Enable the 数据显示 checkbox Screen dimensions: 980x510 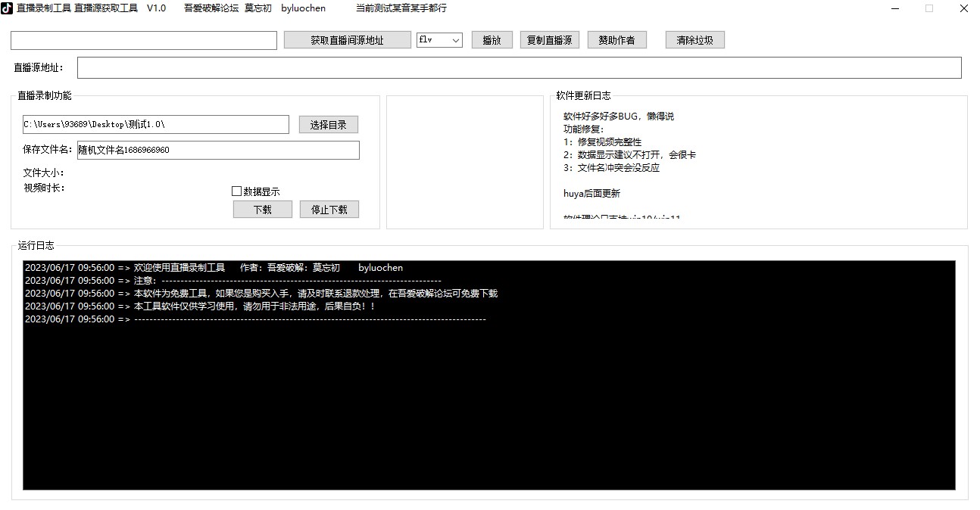tap(236, 191)
